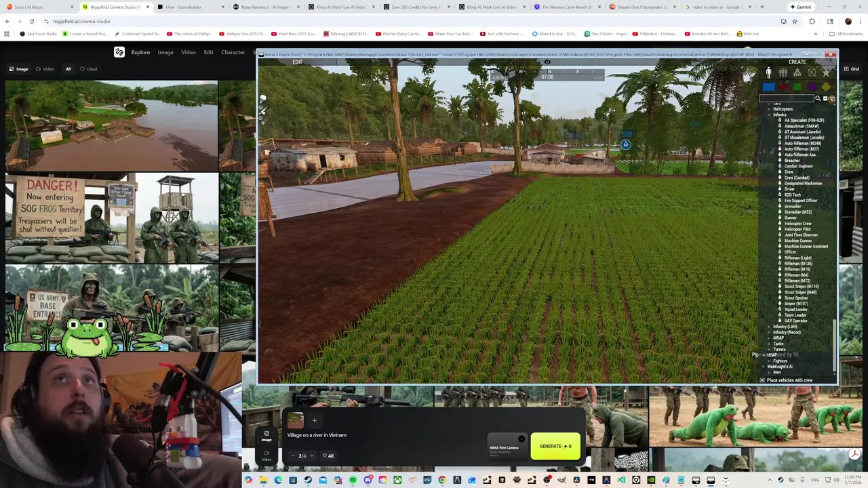Click the Higgsfield logo icon
Viewport: 868px width, 488px height.
coord(119,52)
